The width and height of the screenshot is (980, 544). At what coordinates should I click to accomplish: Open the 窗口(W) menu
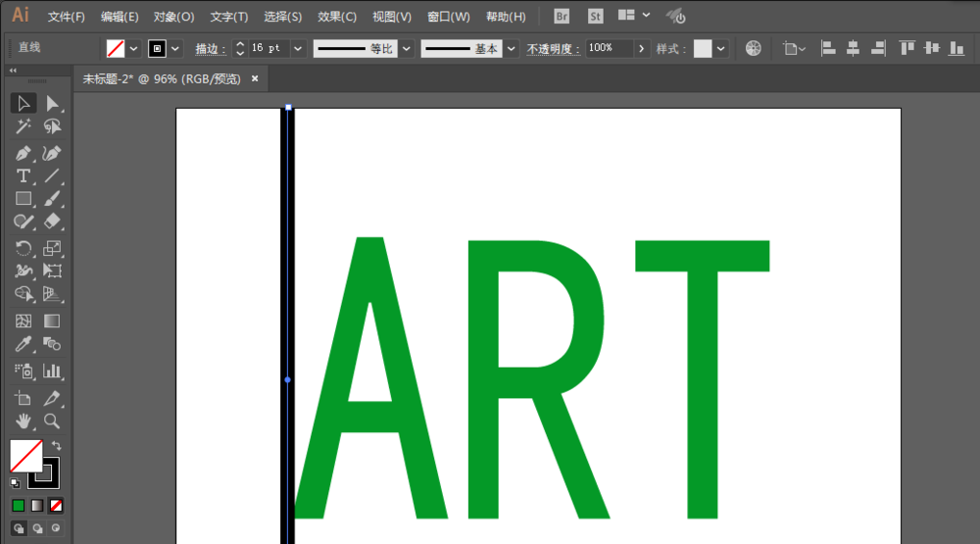(x=448, y=17)
